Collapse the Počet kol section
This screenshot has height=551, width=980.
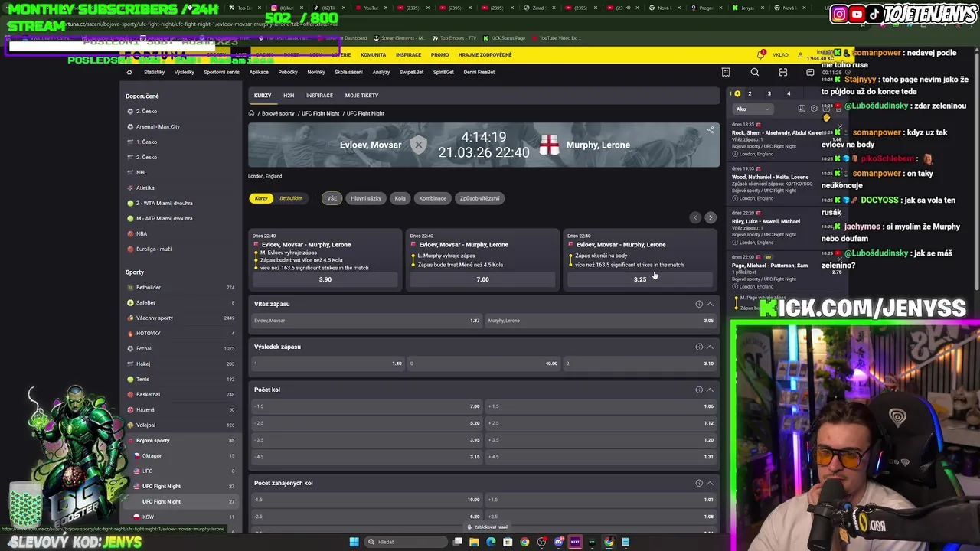click(x=710, y=390)
